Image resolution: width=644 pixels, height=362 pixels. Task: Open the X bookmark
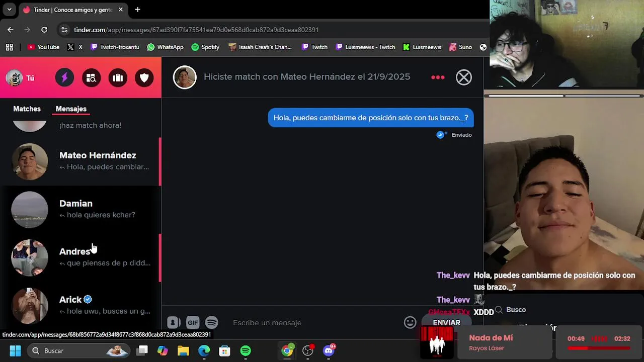(x=75, y=47)
